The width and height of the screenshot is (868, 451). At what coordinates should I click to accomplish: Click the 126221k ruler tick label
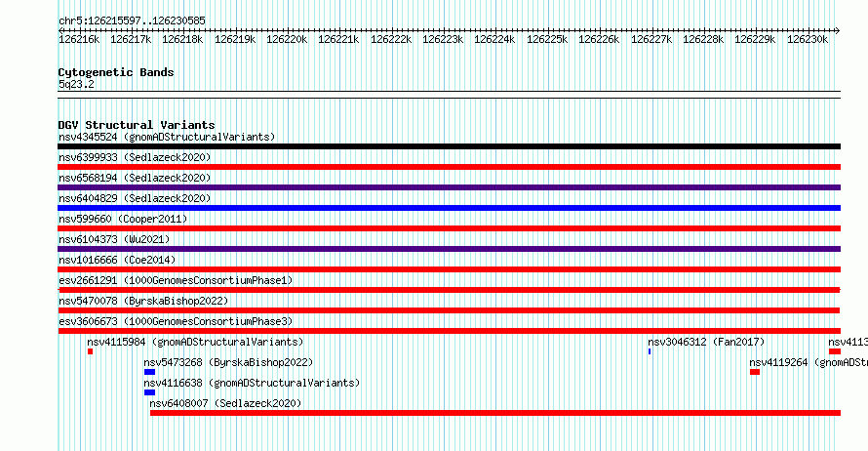click(338, 39)
